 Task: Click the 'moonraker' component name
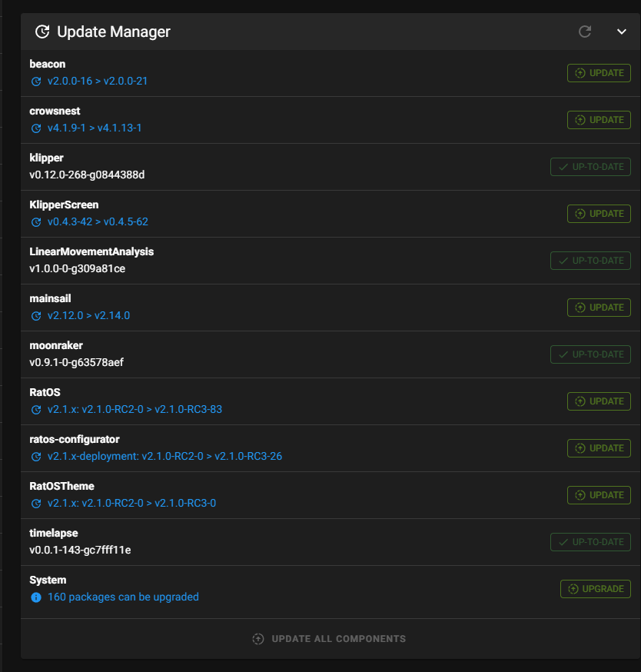tap(56, 345)
